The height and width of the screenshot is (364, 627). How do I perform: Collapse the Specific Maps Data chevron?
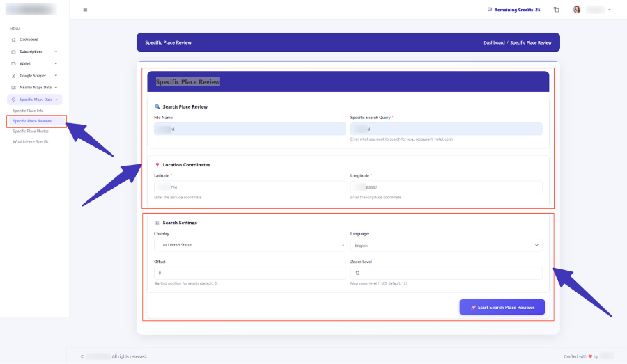click(56, 100)
